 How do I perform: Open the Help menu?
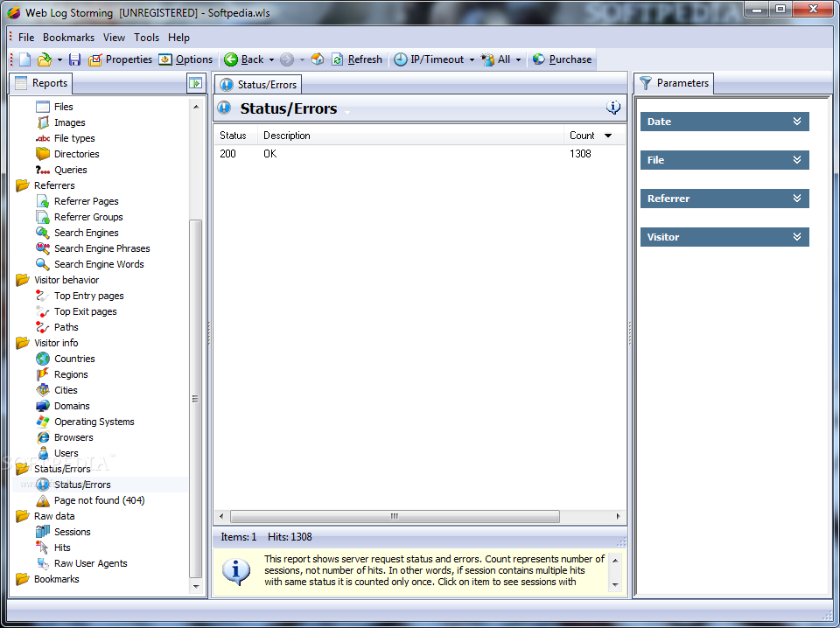point(178,38)
